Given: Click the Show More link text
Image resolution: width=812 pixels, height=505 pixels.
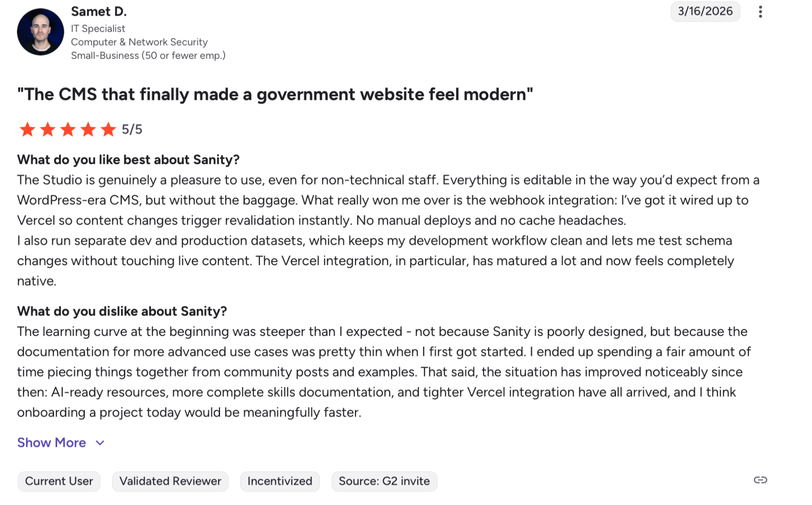Looking at the screenshot, I should click(x=52, y=443).
